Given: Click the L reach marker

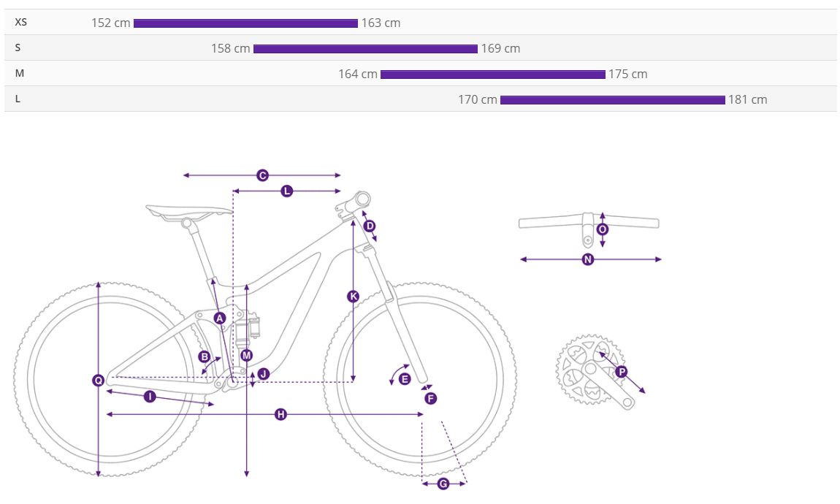Looking at the screenshot, I should 286,191.
